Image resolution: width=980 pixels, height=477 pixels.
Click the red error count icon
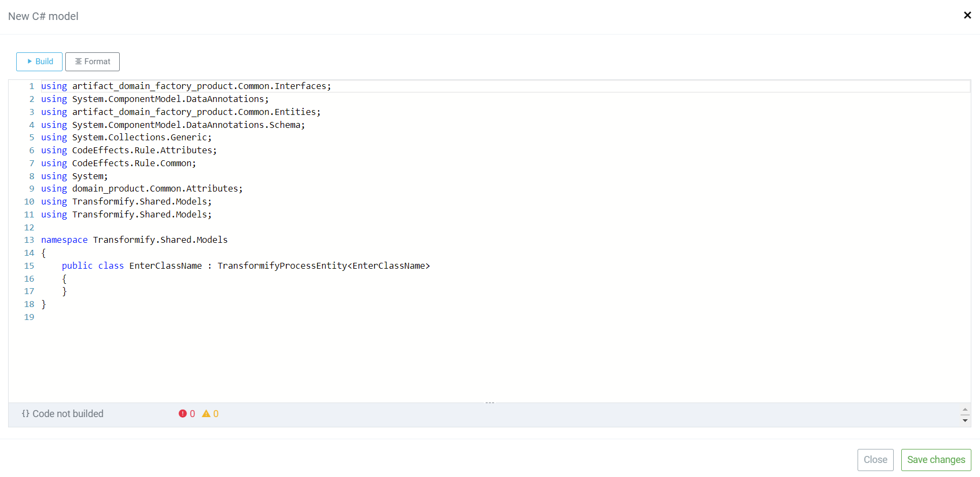click(x=183, y=414)
